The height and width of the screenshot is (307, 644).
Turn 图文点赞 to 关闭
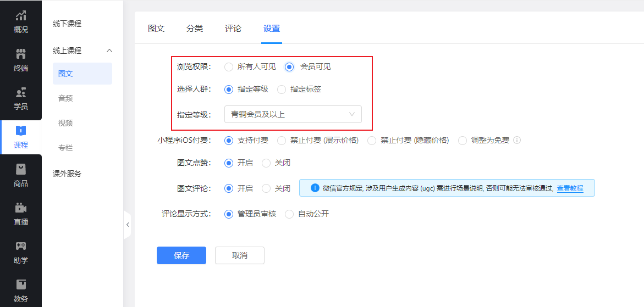click(266, 163)
